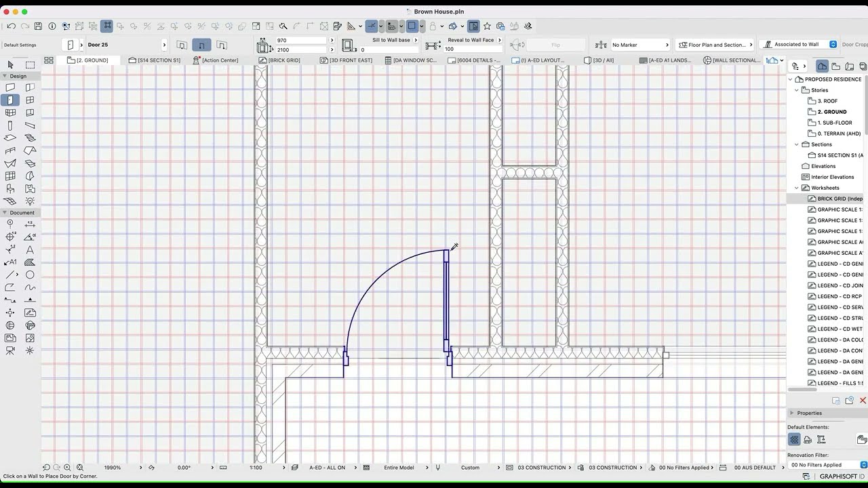
Task: Expand the Properties panel
Action: click(791, 413)
